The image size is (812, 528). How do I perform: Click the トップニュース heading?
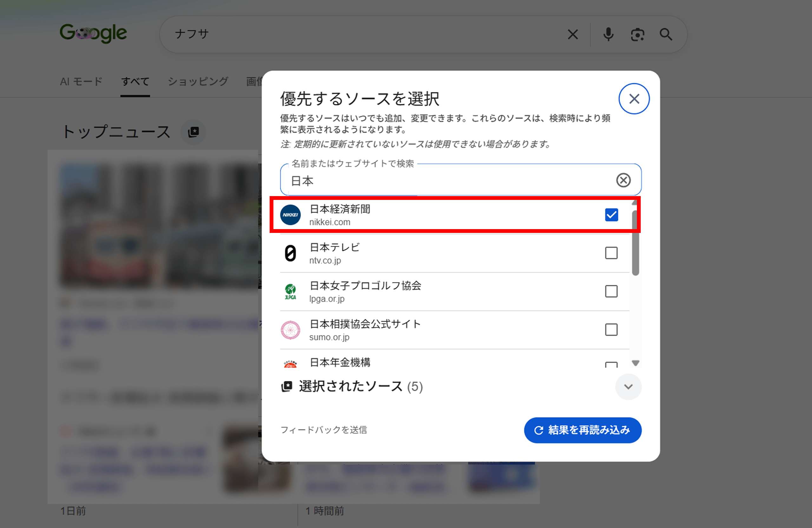coord(116,132)
